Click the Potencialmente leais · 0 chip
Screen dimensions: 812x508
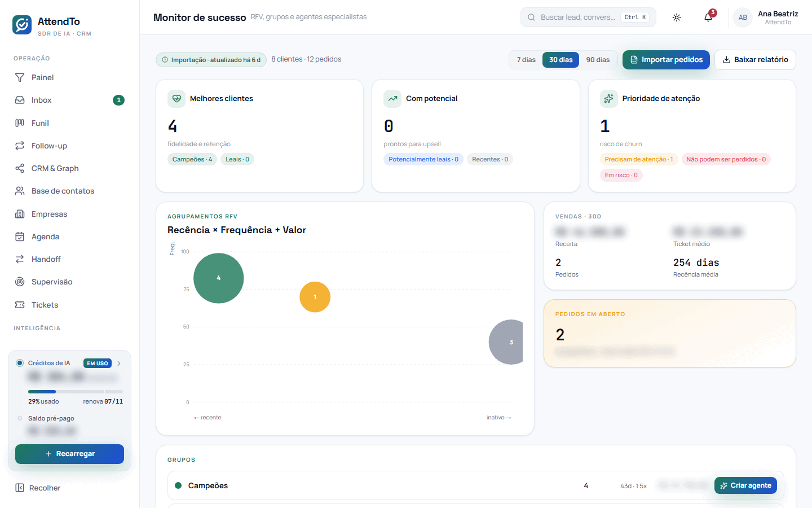click(423, 159)
